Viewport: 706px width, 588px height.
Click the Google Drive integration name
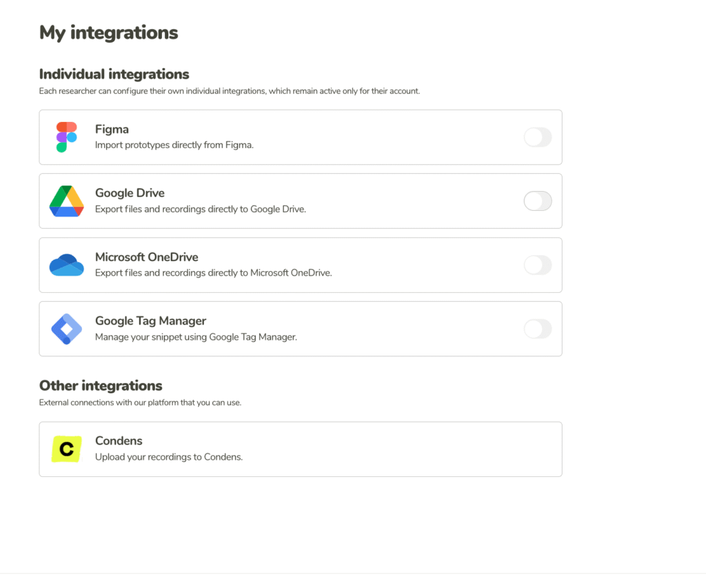click(130, 193)
